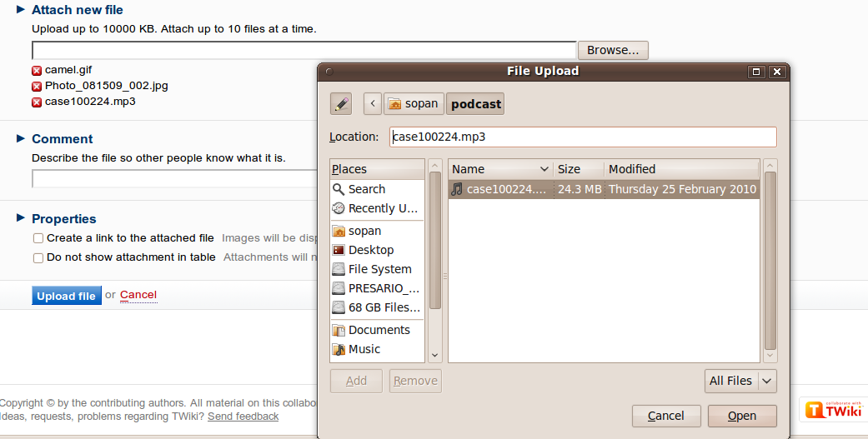The image size is (868, 439).
Task: Sort by Size column header
Action: 579,169
